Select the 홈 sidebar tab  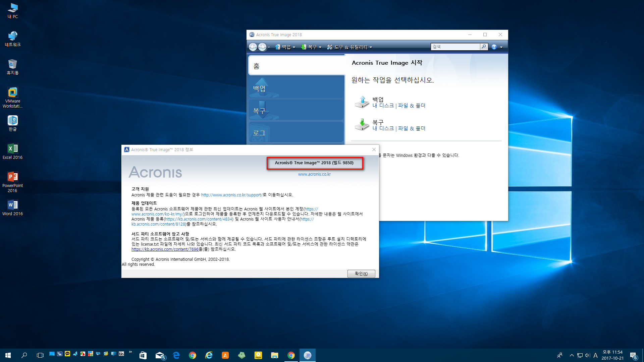coord(297,65)
